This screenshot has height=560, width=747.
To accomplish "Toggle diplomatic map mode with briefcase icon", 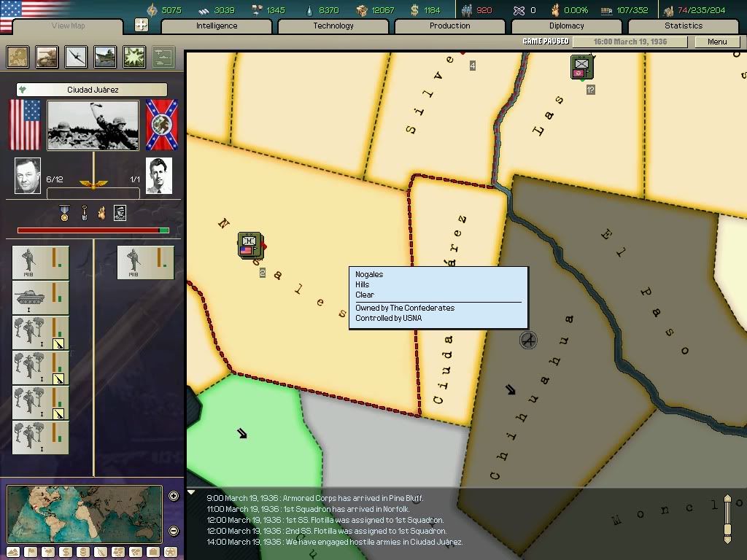I will [x=153, y=552].
